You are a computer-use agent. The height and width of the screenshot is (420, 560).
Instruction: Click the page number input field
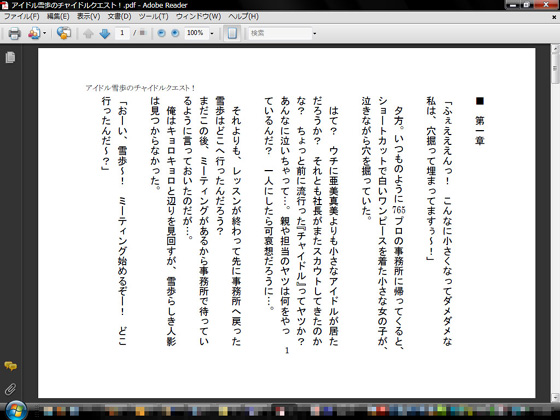[122, 33]
